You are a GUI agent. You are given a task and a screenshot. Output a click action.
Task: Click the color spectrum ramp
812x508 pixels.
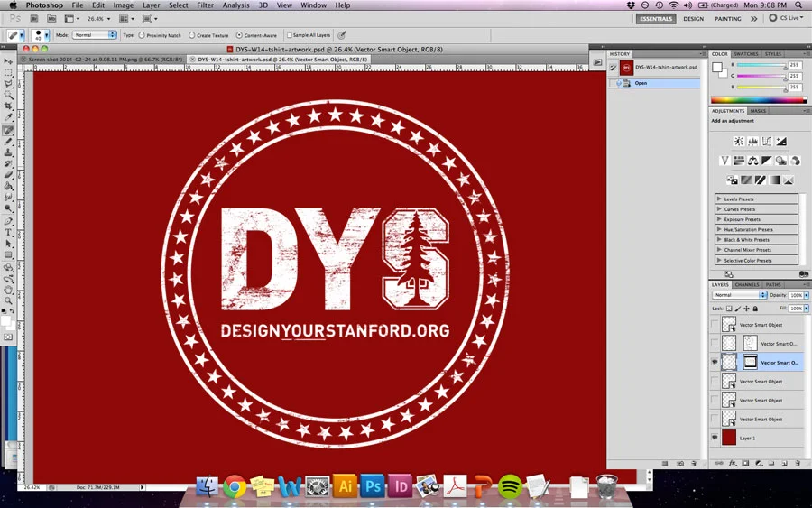(x=759, y=100)
